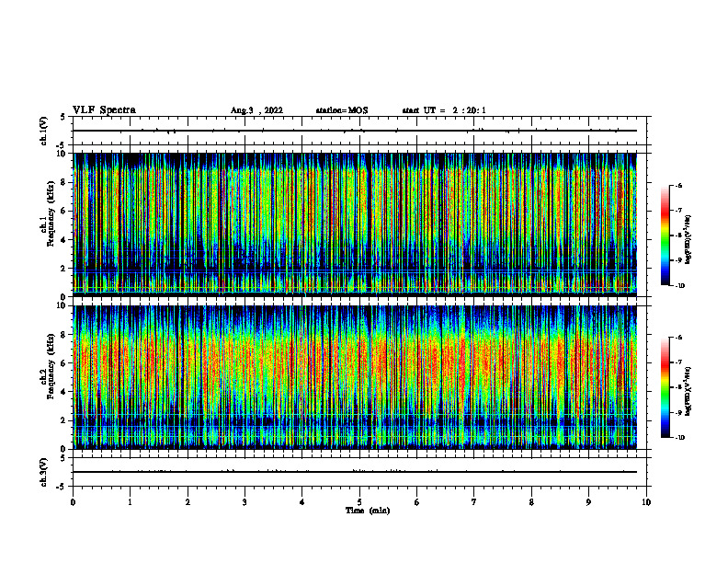Click the "2" kHz tick on ch.2 frequency axis
Viewport: 728px width, 563px height.
64,420
